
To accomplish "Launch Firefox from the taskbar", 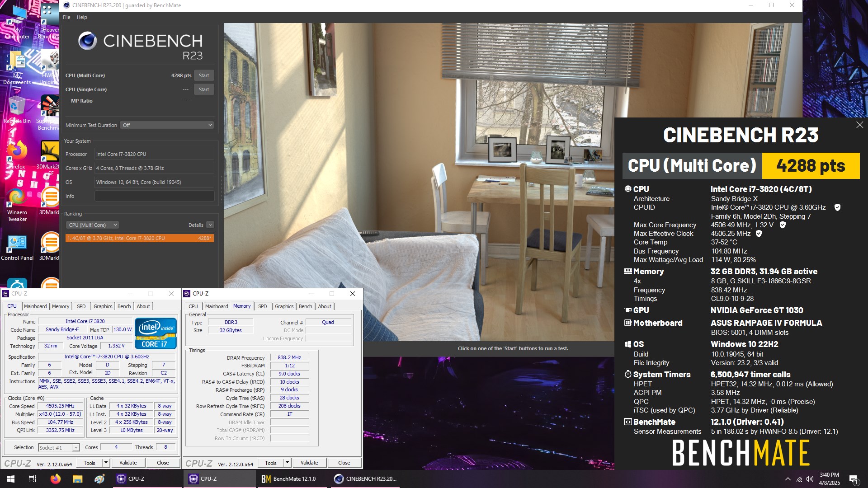I will (x=55, y=479).
